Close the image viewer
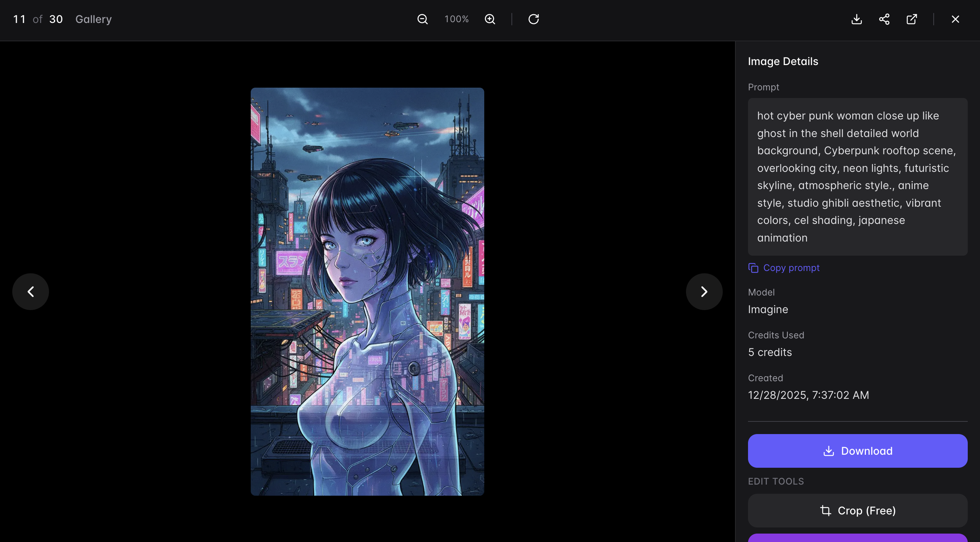This screenshot has height=542, width=980. [x=955, y=19]
